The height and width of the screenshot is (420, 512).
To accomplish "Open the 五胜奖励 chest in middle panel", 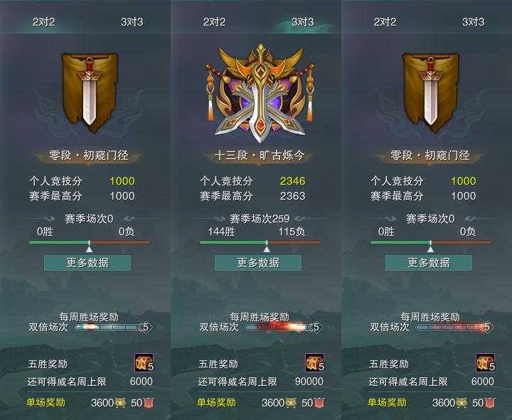I will (x=315, y=362).
